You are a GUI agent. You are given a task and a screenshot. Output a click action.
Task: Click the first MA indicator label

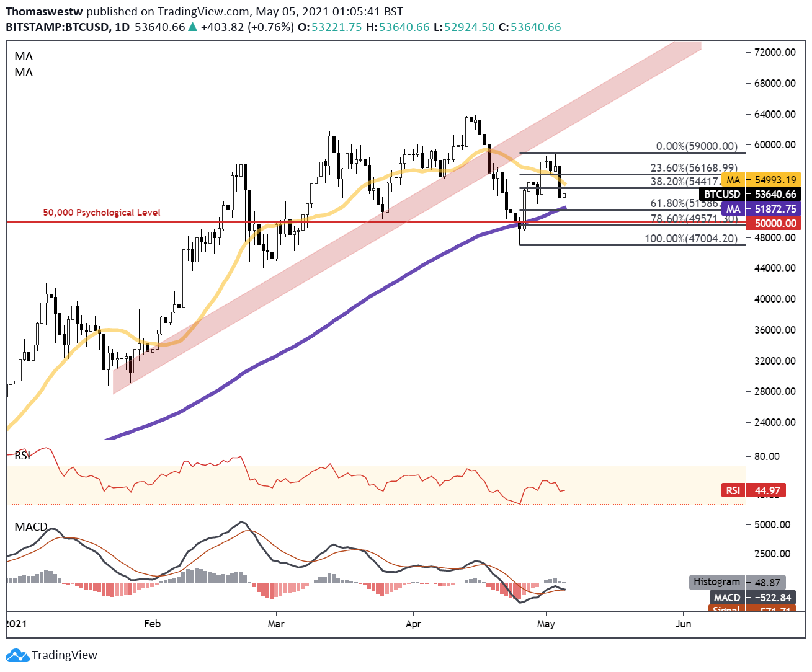click(24, 56)
